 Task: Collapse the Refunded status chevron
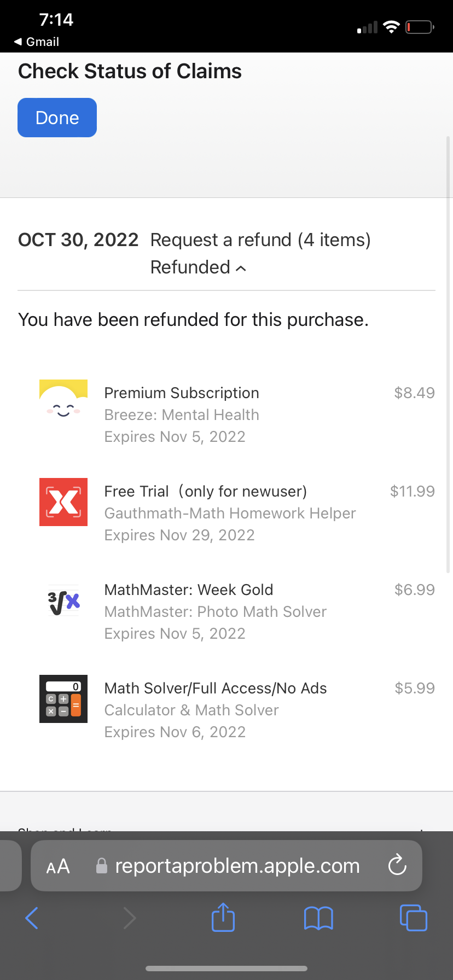[241, 268]
